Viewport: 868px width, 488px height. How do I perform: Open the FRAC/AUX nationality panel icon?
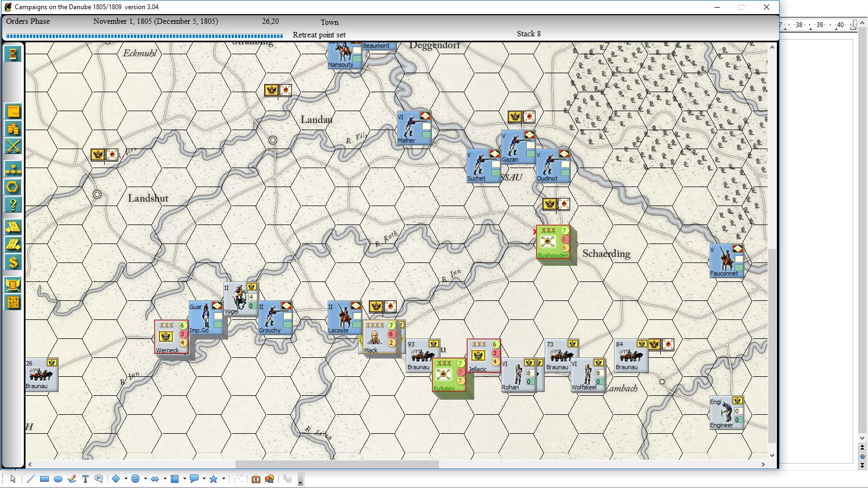tap(13, 111)
